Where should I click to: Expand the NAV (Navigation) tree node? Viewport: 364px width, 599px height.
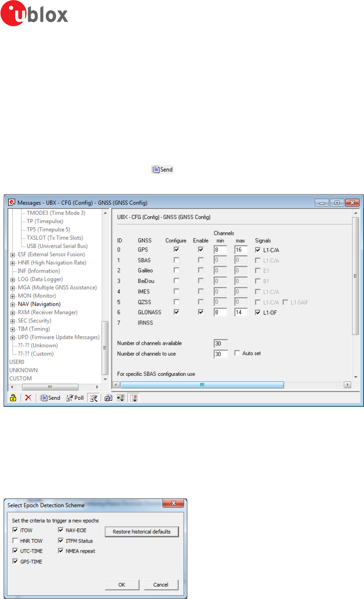12,304
